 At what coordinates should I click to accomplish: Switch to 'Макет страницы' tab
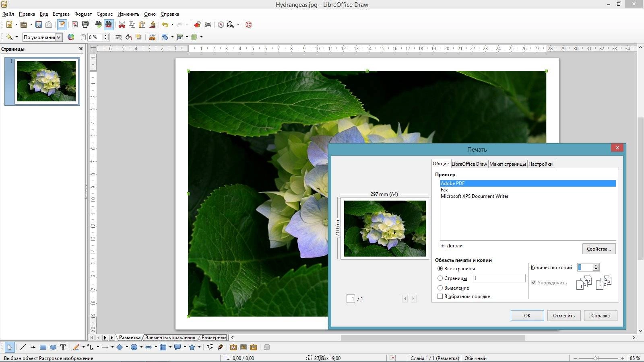[508, 164]
